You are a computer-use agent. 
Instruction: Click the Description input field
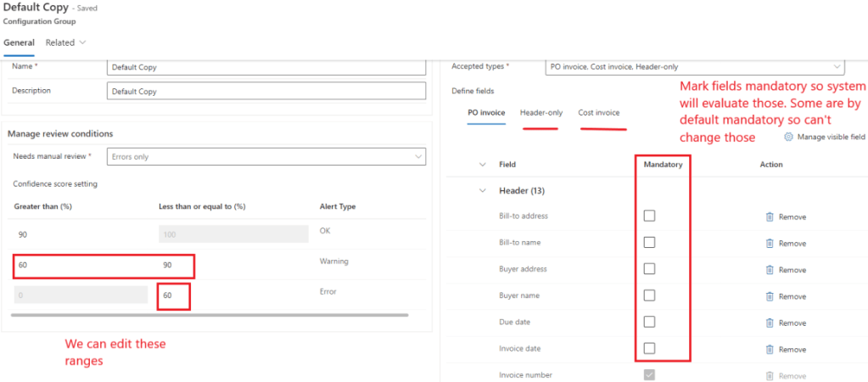point(266,91)
